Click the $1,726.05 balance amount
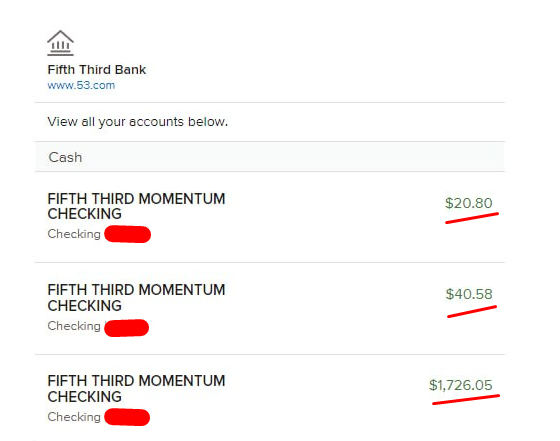The height and width of the screenshot is (441, 560). 461,385
